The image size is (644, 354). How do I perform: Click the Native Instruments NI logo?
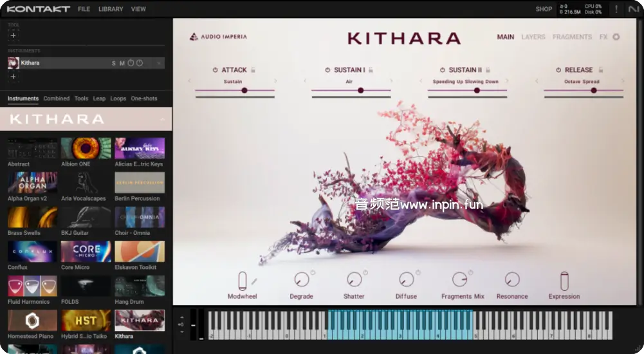coord(633,9)
